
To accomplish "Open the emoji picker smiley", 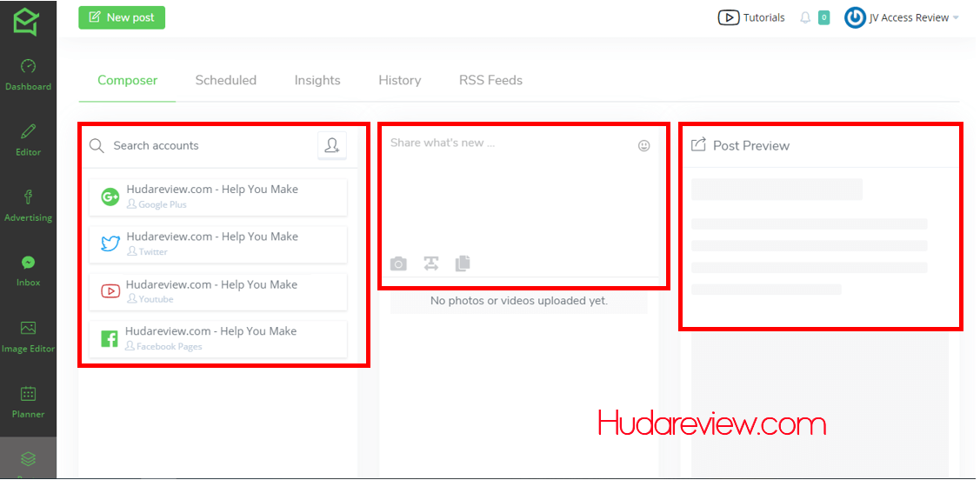I will point(643,146).
